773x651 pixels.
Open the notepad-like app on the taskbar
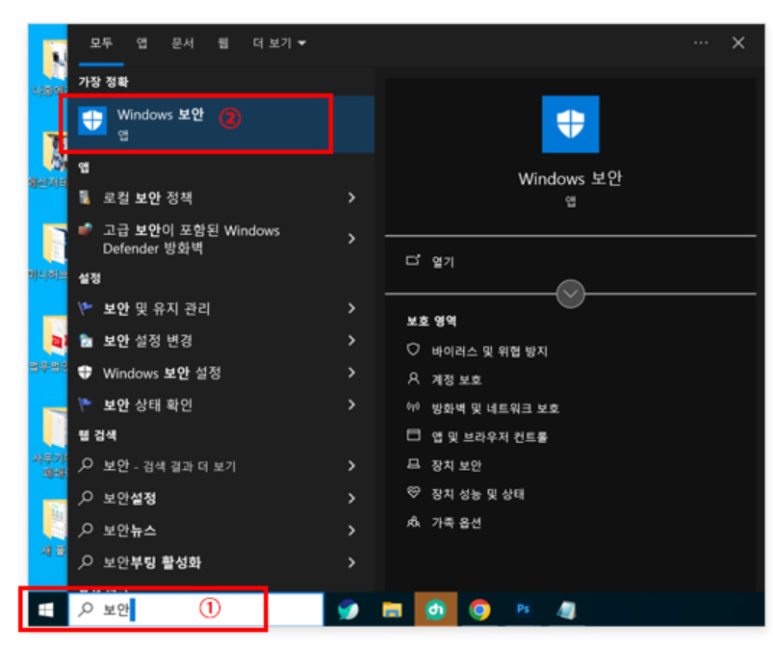(566, 610)
